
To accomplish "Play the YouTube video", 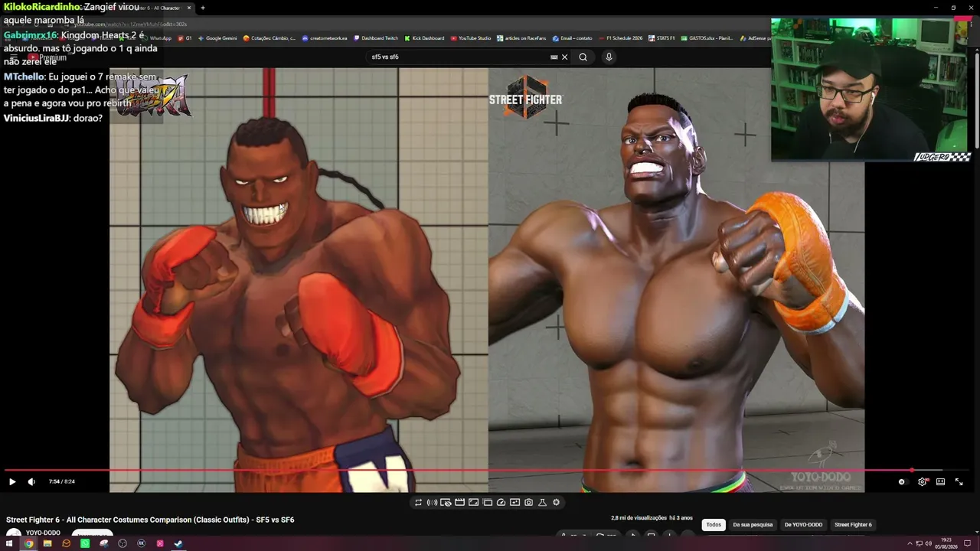I will coord(12,481).
